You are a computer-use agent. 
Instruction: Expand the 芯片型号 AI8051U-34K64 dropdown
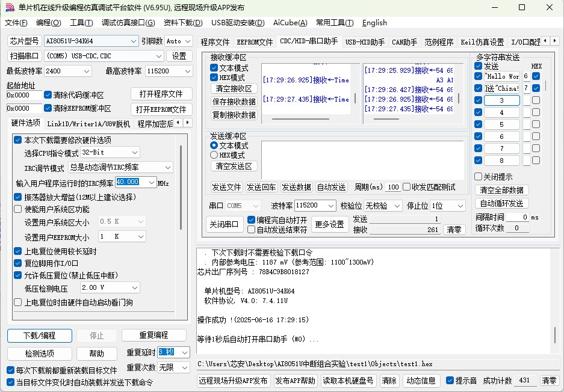pyautogui.click(x=134, y=41)
